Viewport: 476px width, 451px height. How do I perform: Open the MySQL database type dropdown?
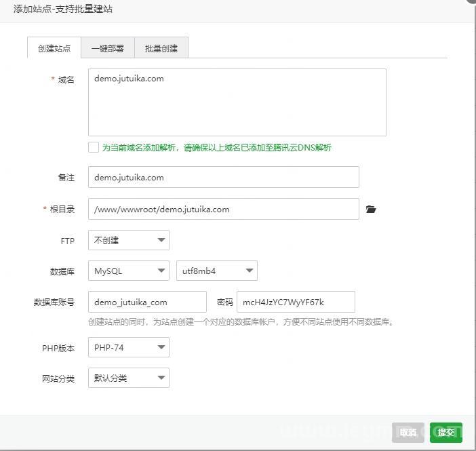[x=128, y=271]
